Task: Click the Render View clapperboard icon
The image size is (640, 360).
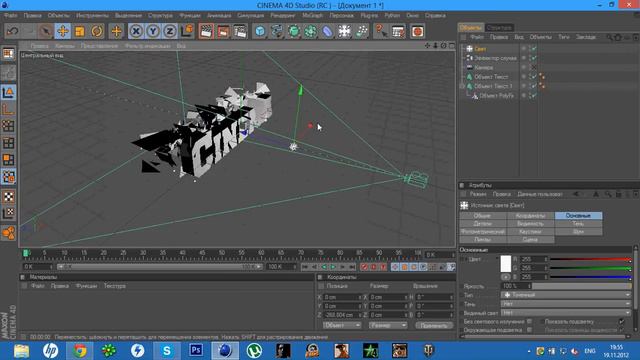Action: (206, 31)
